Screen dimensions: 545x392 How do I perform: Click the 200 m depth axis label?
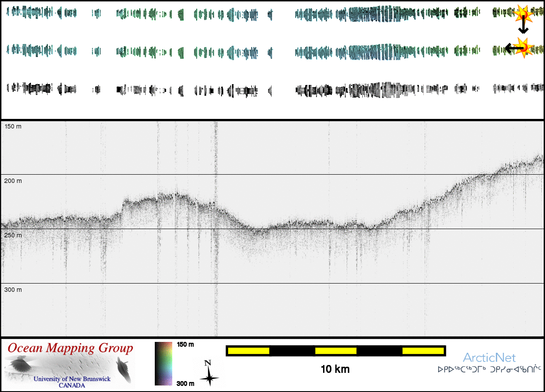click(13, 181)
